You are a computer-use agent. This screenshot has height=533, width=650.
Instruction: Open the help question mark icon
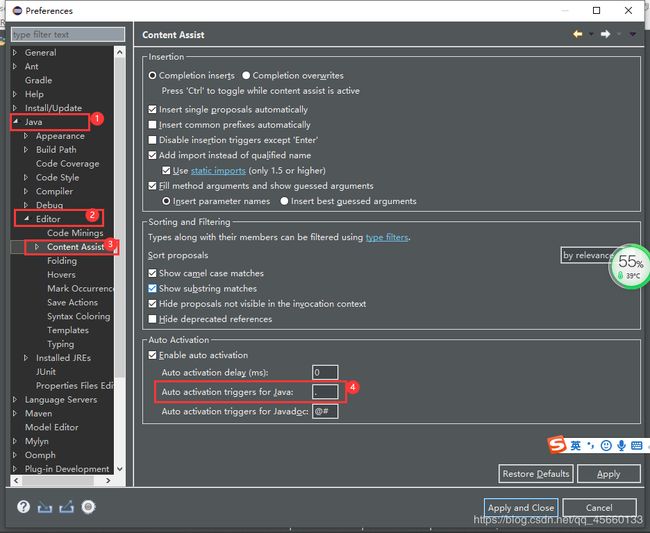tap(24, 506)
